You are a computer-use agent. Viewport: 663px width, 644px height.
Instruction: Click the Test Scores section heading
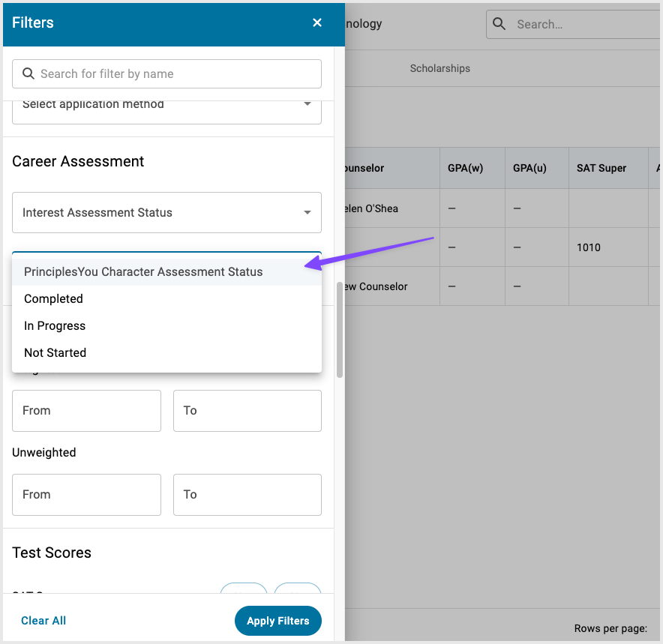52,553
